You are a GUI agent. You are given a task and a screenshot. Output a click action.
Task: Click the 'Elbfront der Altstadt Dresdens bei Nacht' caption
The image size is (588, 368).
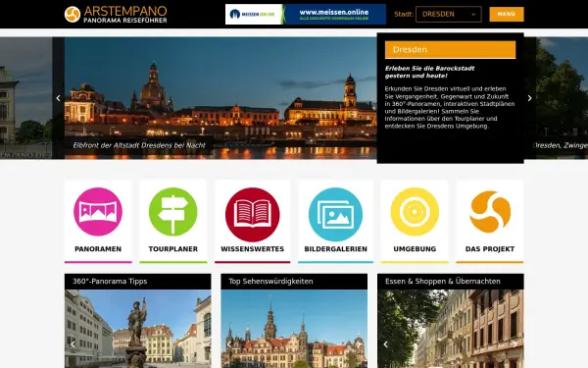139,145
